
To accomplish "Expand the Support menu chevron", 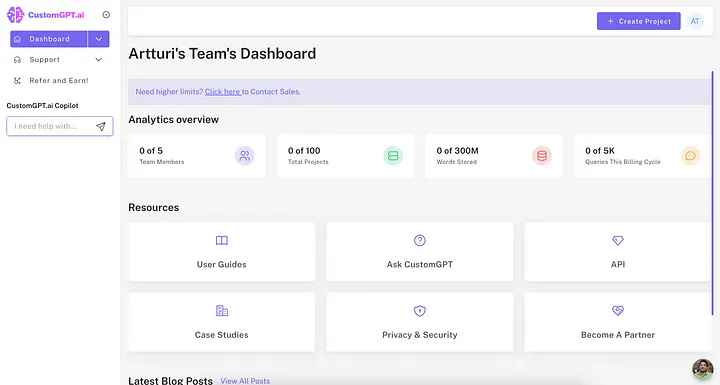I will (x=99, y=60).
